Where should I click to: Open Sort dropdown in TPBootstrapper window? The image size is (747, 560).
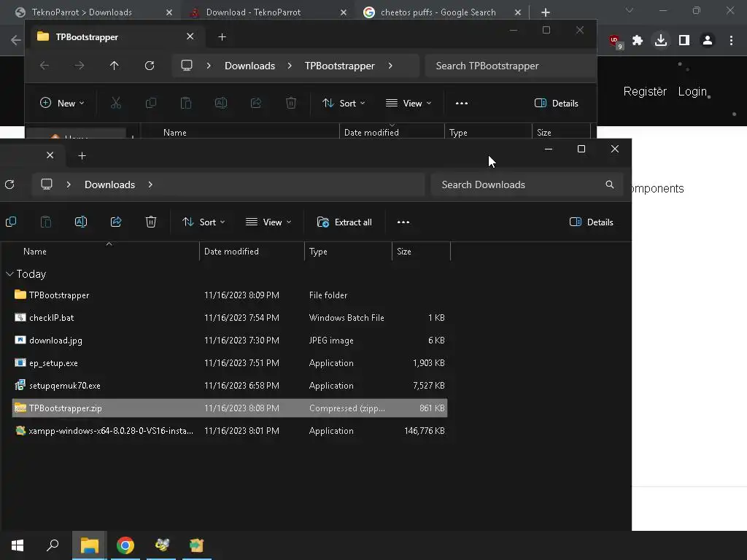(344, 103)
